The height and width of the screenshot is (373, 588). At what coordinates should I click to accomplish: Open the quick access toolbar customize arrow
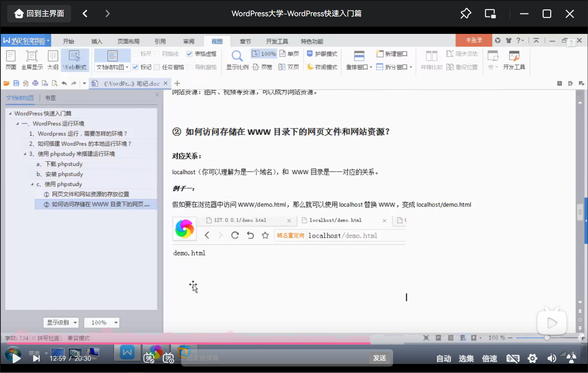pos(84,83)
